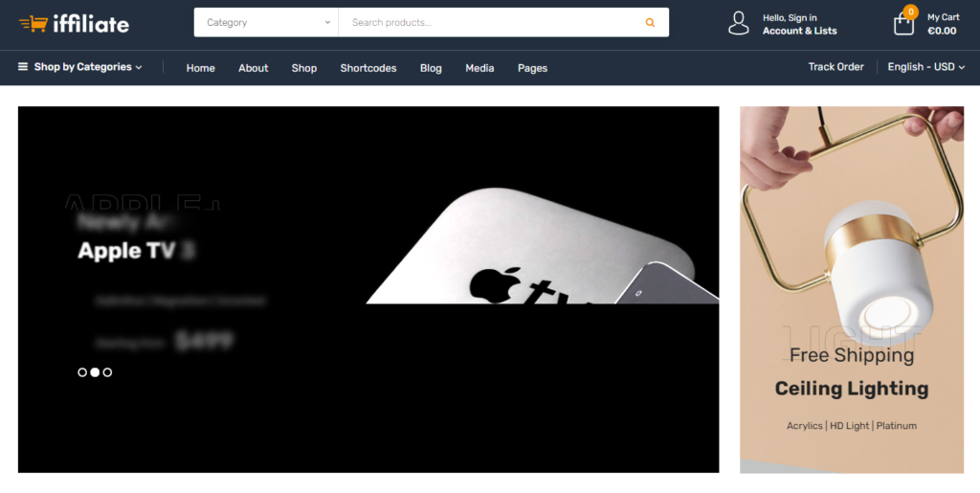This screenshot has height=493, width=980.
Task: Click the orange cart count badge
Action: 911,11
